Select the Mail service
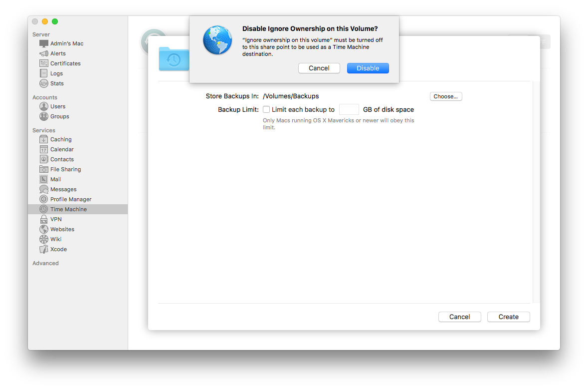The image size is (588, 390). pyautogui.click(x=53, y=179)
